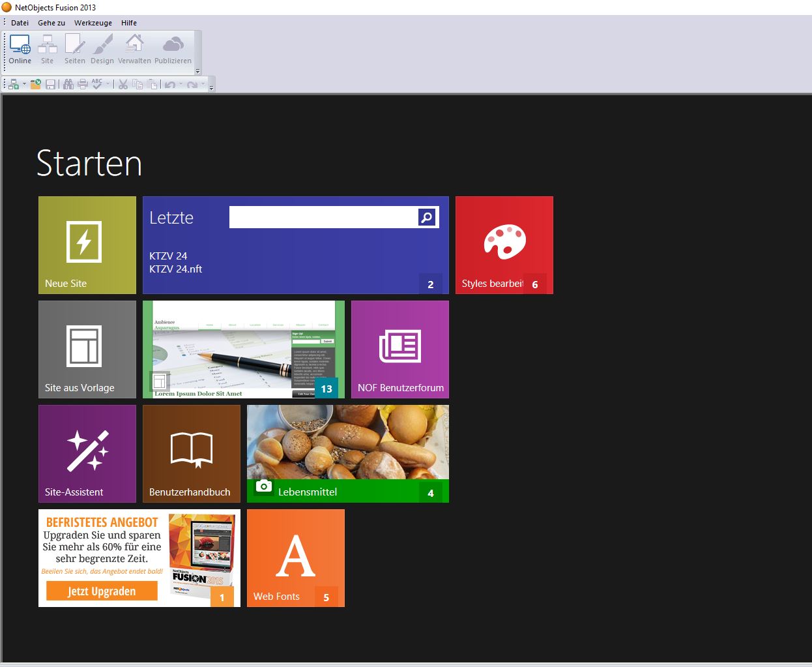Launch the Site-Assistent wizard tile

(87, 454)
